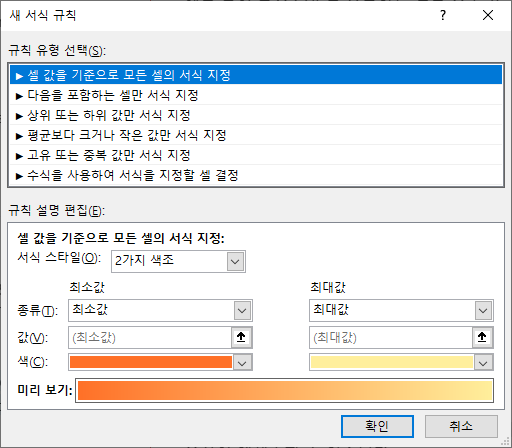Choose 상위 또는 하위 값만 서식 지정 rule
The height and width of the screenshot is (448, 512).
pyautogui.click(x=256, y=115)
